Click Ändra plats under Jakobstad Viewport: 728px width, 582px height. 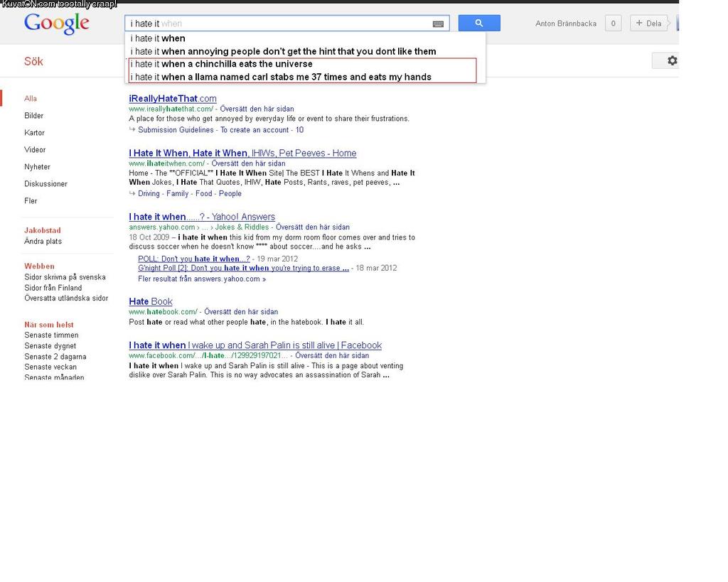43,242
